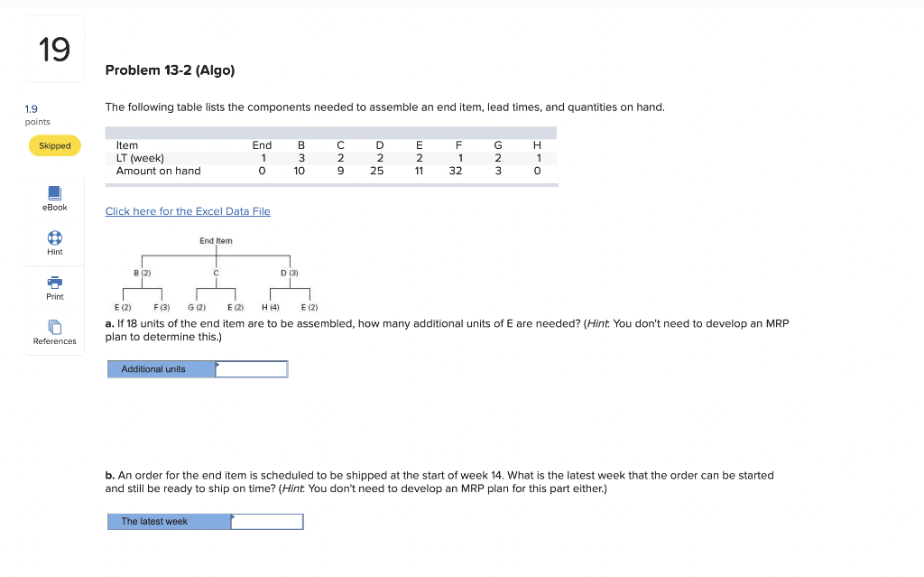This screenshot has width=924, height=577.
Task: Click the References stacked-pages icon
Action: click(54, 328)
